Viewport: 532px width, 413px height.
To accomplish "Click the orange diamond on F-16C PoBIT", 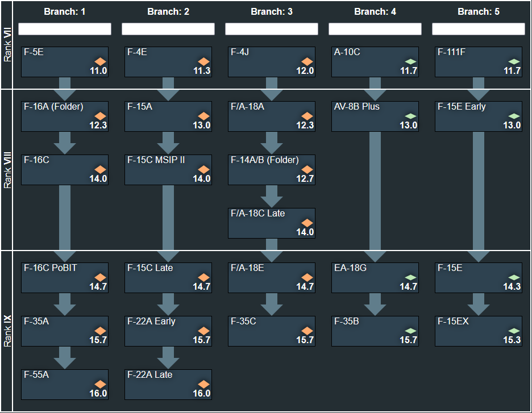I will coord(101,278).
